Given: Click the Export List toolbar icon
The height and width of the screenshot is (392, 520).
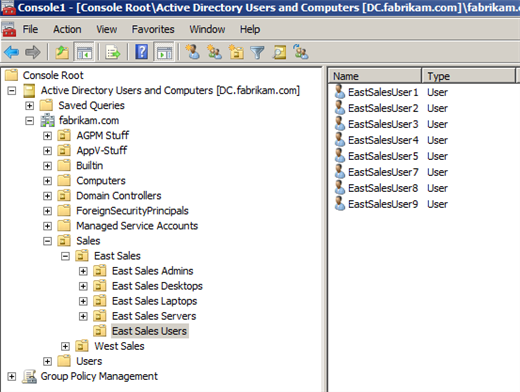Looking at the screenshot, I should pos(113,52).
